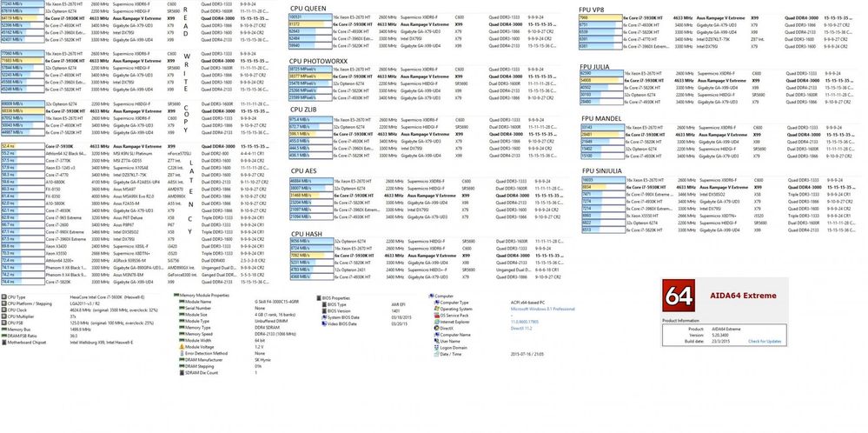The height and width of the screenshot is (433, 868).
Task: Click the DirectX icon
Action: coord(437,329)
